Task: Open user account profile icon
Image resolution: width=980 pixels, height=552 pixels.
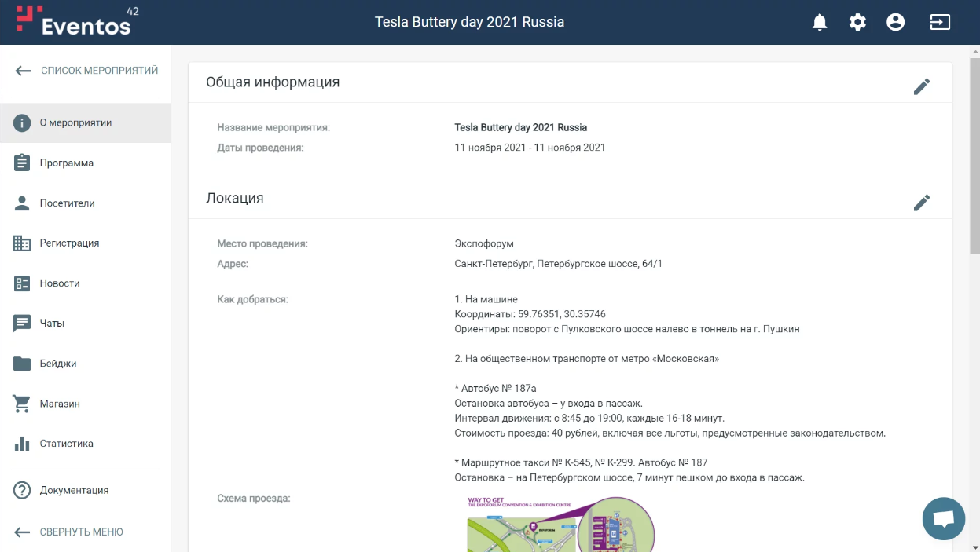Action: click(895, 22)
